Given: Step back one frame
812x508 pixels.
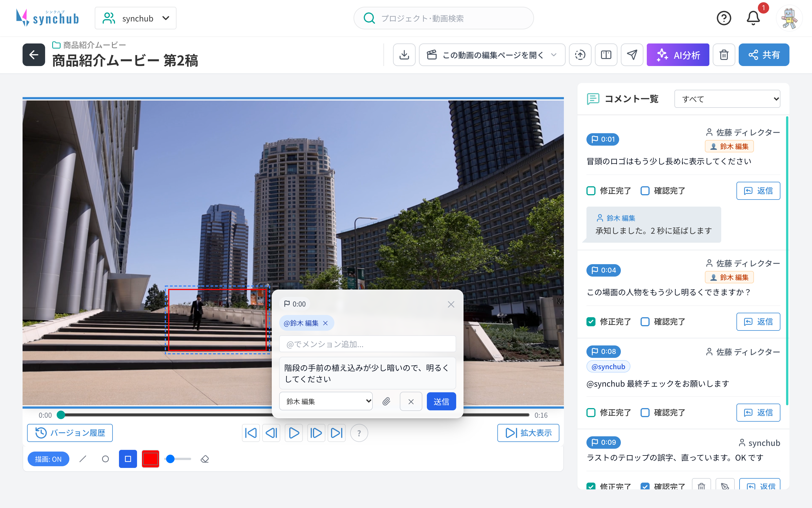Looking at the screenshot, I should (x=271, y=433).
